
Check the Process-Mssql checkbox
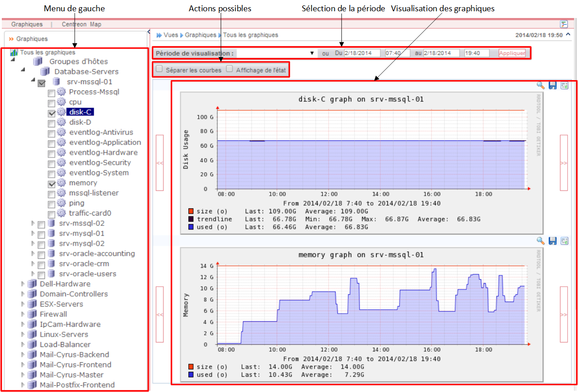click(x=52, y=93)
